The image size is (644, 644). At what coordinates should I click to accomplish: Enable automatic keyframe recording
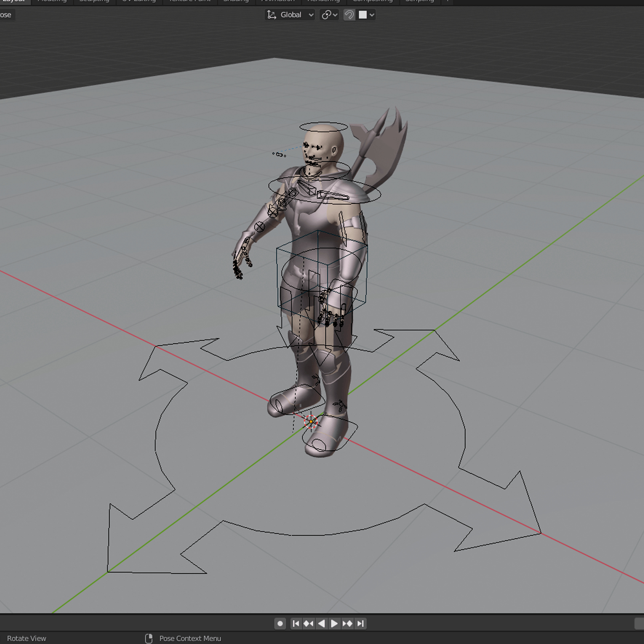281,623
